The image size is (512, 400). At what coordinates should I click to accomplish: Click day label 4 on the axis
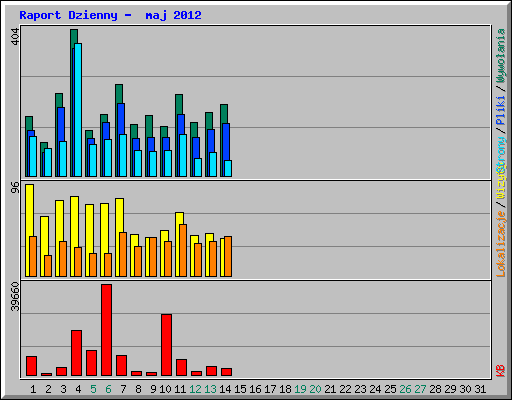[x=78, y=389]
